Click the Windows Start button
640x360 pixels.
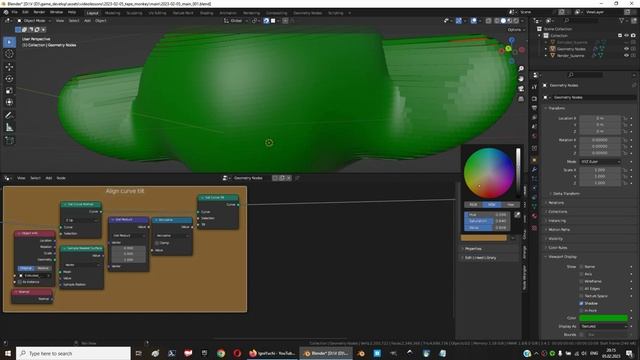[x=8, y=353]
